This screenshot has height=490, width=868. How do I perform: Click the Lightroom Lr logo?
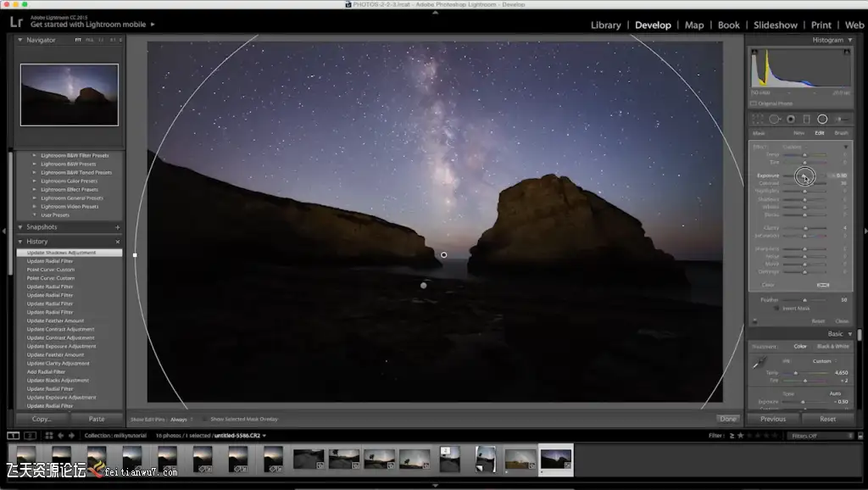point(16,22)
